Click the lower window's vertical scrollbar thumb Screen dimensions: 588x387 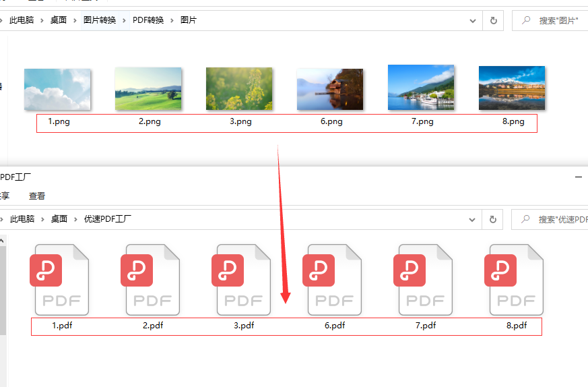tap(3, 291)
